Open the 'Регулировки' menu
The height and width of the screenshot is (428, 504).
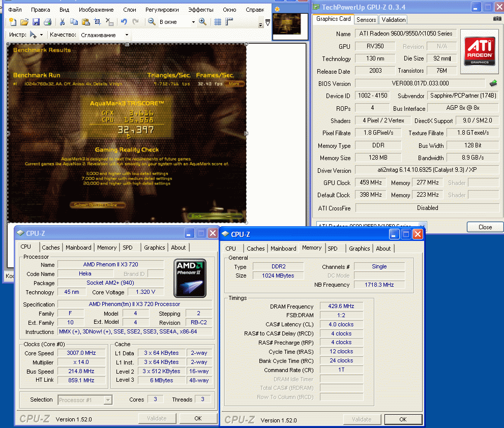point(162,10)
